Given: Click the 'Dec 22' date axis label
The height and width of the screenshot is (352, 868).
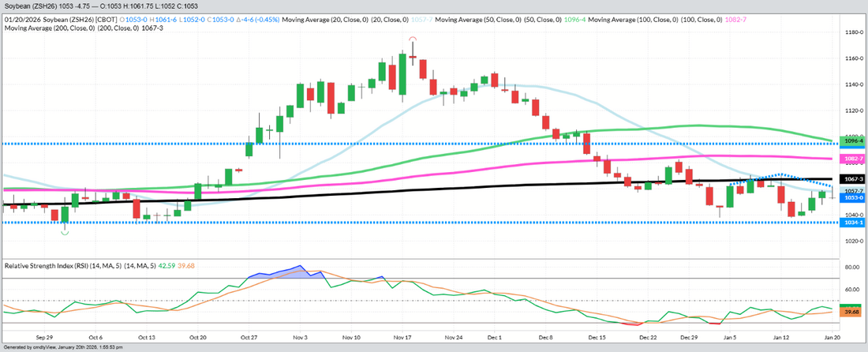Looking at the screenshot, I should [648, 337].
